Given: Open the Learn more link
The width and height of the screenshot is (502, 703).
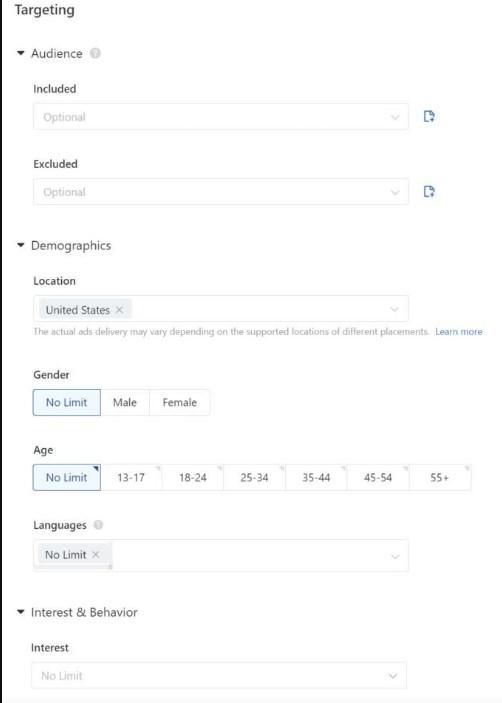Looking at the screenshot, I should (459, 332).
